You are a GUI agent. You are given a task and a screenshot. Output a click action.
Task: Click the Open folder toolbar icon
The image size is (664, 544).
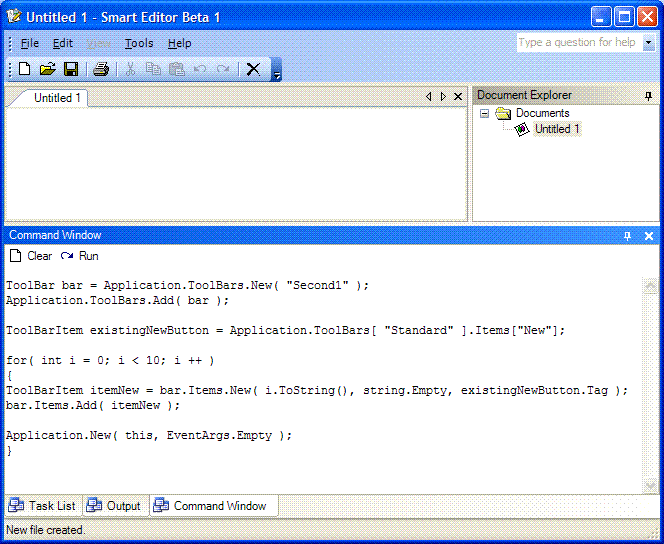pyautogui.click(x=47, y=69)
